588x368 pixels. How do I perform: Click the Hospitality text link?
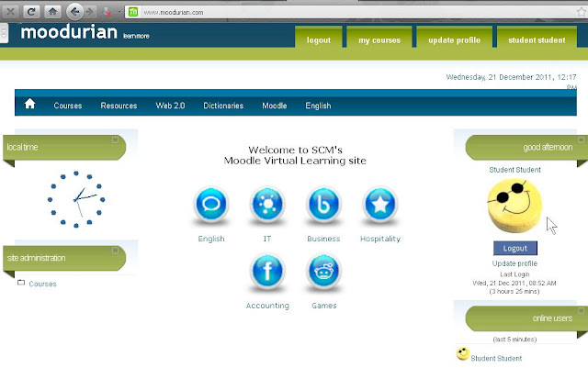380,239
